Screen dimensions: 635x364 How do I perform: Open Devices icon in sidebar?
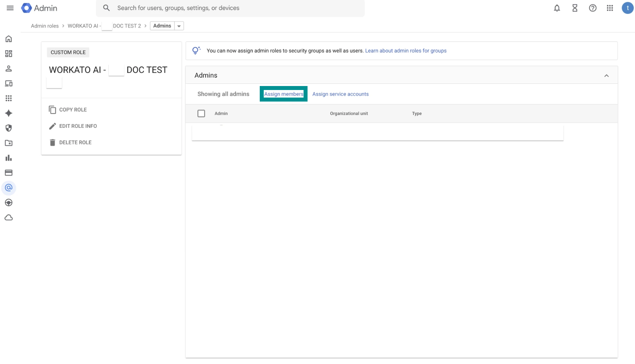[x=9, y=84]
